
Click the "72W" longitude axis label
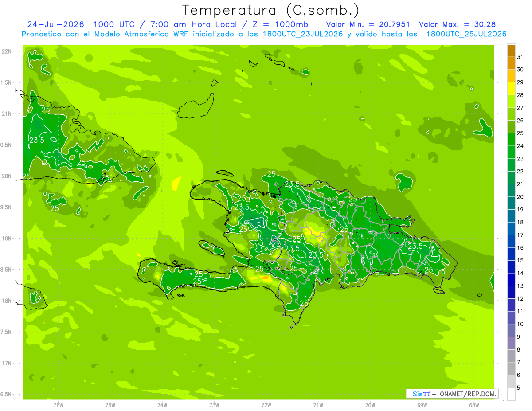pyautogui.click(x=266, y=405)
